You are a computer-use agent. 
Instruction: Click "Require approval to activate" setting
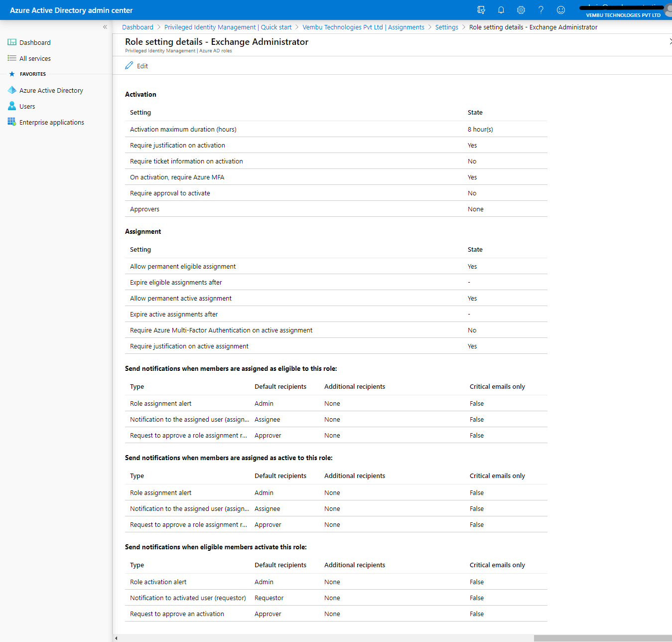pos(170,193)
